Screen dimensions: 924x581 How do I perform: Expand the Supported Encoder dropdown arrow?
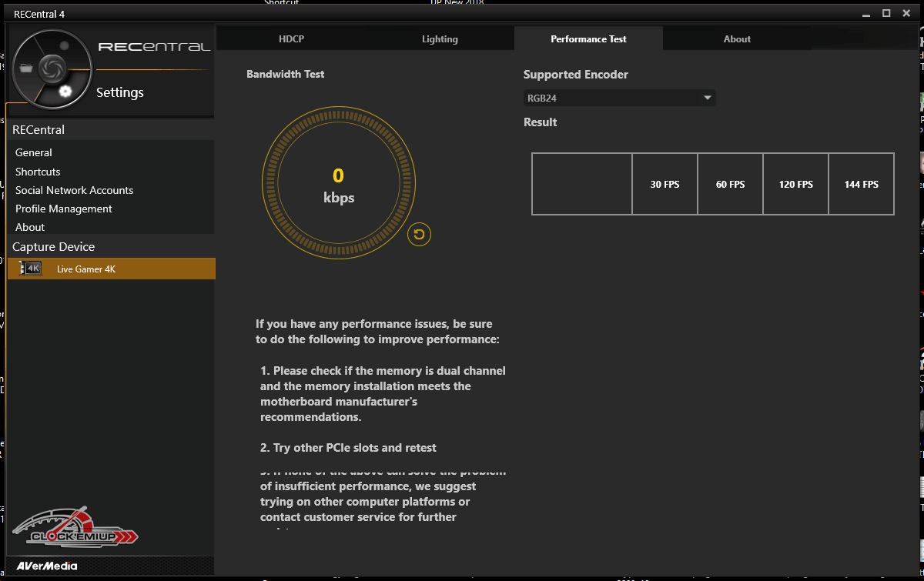click(x=707, y=98)
